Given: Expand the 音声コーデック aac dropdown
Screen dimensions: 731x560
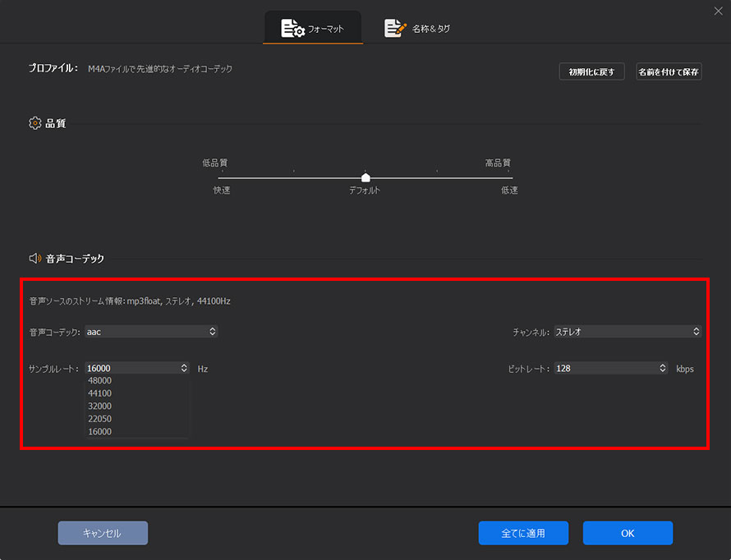Looking at the screenshot, I should pos(151,332).
